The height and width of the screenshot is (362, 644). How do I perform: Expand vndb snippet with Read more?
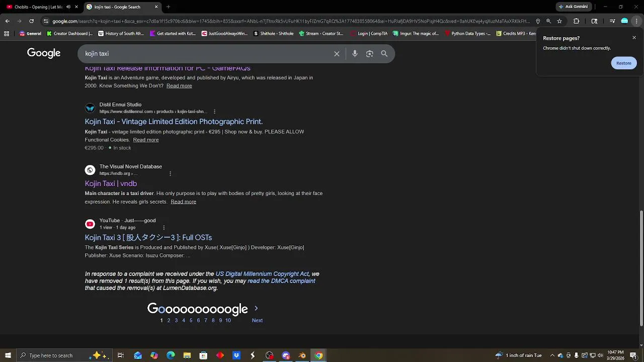pos(183,202)
